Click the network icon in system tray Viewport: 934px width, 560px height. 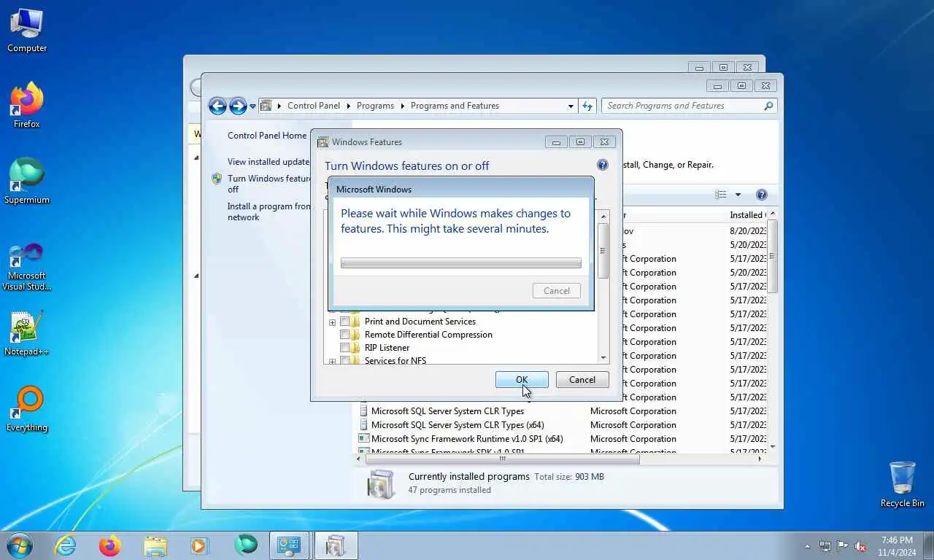click(x=825, y=546)
